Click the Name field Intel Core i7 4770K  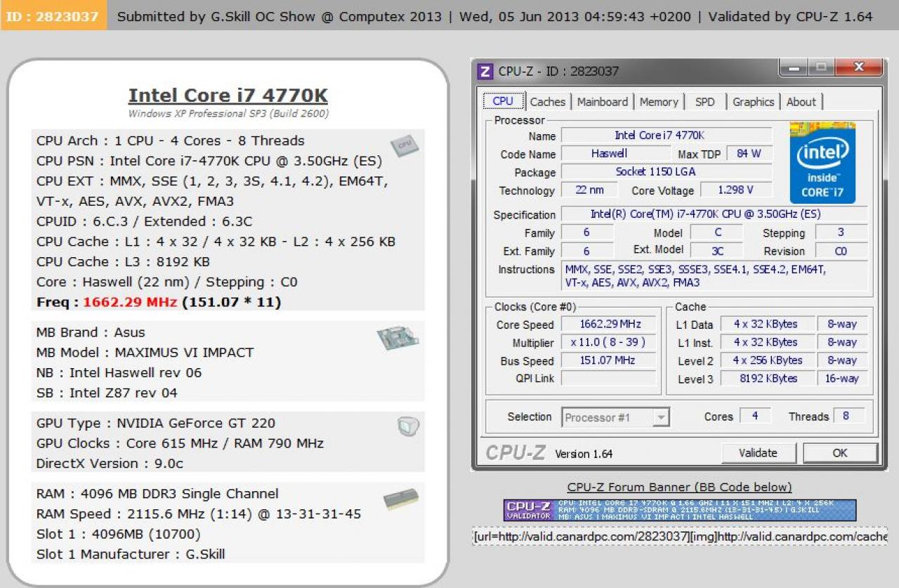point(667,135)
